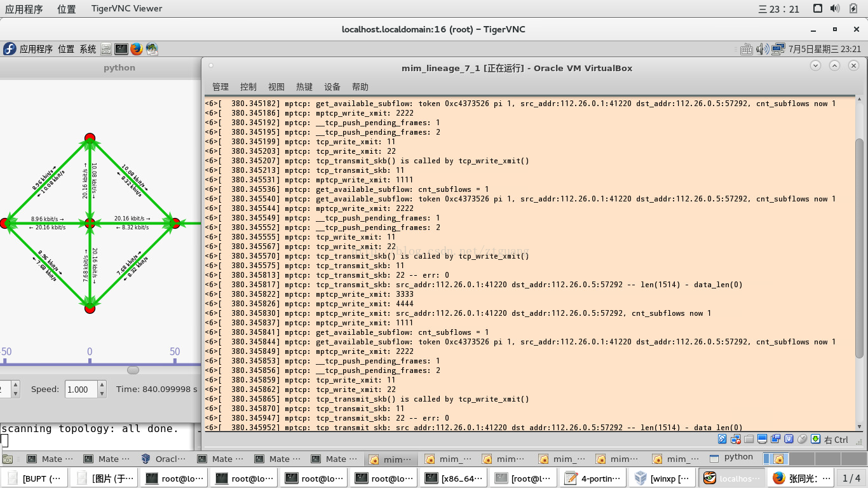Image resolution: width=868 pixels, height=488 pixels.
Task: Click the show-desktop icon in inner taskbar
Action: (x=8, y=459)
